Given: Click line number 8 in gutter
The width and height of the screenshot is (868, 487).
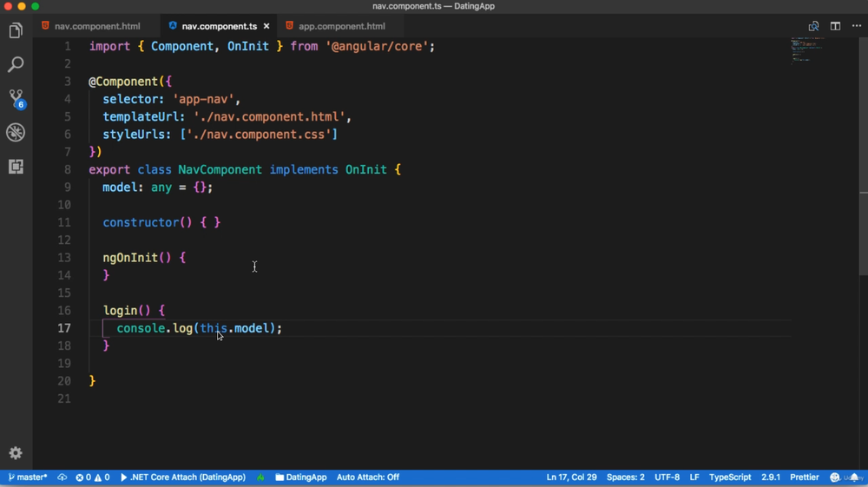Looking at the screenshot, I should [x=68, y=169].
